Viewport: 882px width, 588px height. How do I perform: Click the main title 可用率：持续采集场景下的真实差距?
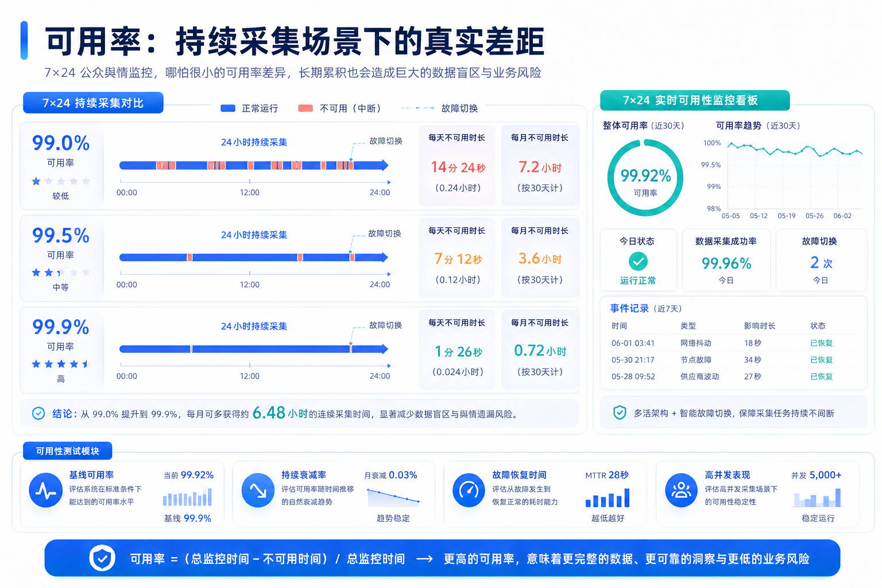[295, 41]
